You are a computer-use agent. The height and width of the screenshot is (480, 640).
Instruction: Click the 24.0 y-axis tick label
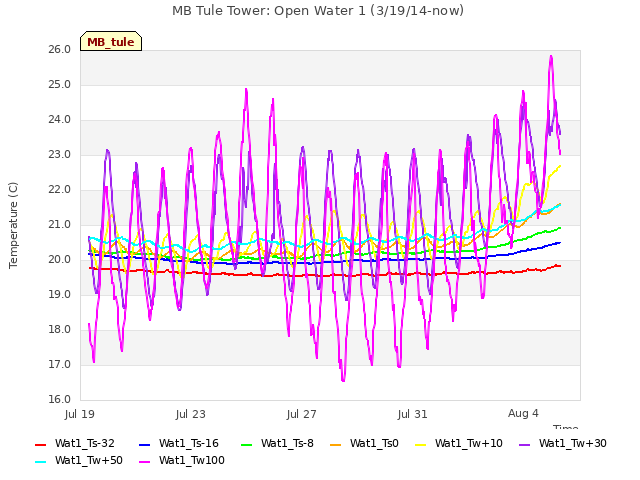coord(60,120)
